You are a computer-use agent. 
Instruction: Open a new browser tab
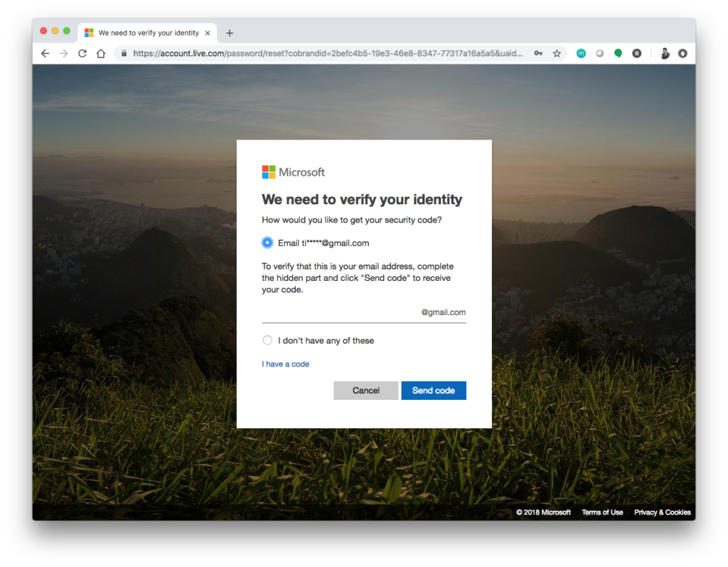[229, 33]
